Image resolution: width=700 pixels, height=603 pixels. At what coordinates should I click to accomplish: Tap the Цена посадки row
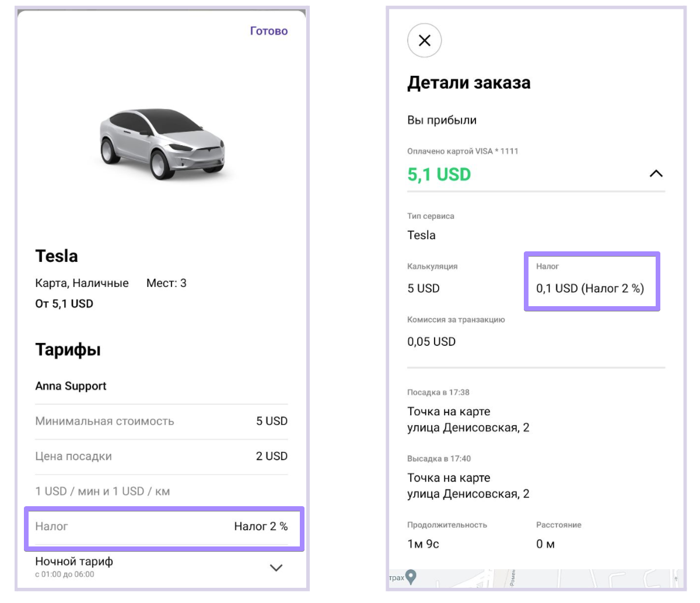(x=162, y=456)
